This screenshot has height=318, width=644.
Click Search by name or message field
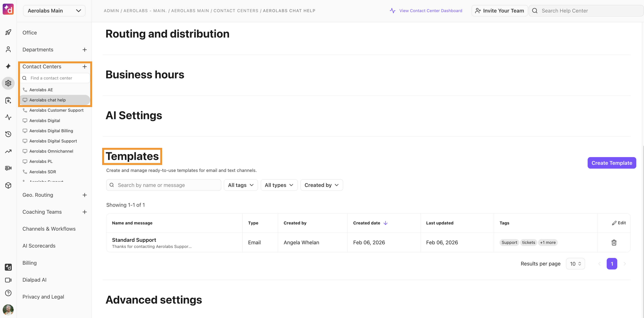point(164,185)
